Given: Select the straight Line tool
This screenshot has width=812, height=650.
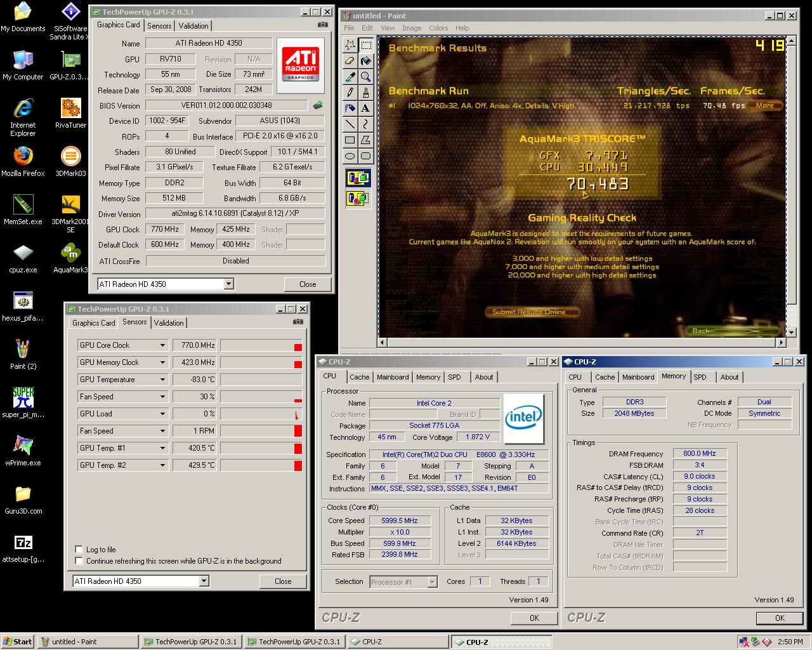Looking at the screenshot, I should [x=350, y=124].
